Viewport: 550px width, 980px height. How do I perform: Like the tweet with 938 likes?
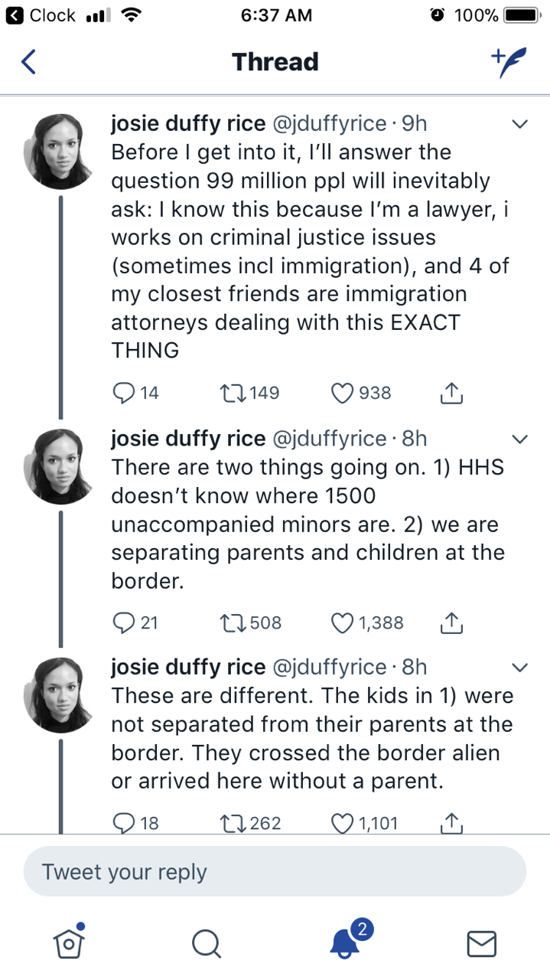click(x=342, y=393)
